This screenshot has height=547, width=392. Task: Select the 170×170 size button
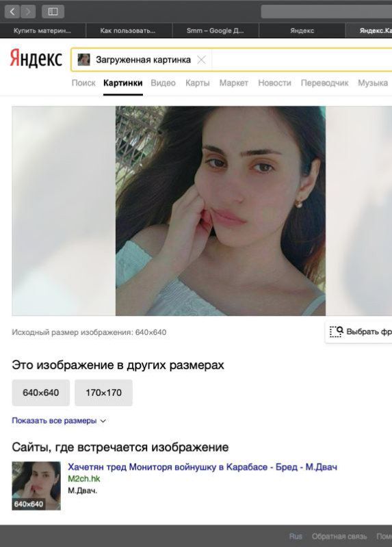[104, 392]
